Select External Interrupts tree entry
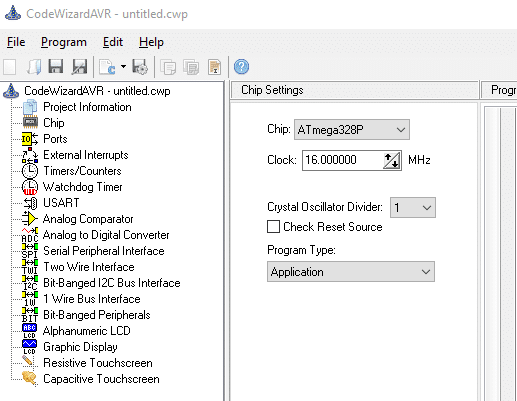 tap(86, 155)
